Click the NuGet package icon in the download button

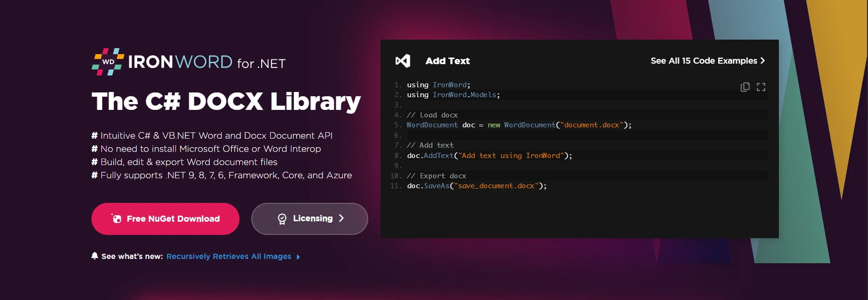116,219
